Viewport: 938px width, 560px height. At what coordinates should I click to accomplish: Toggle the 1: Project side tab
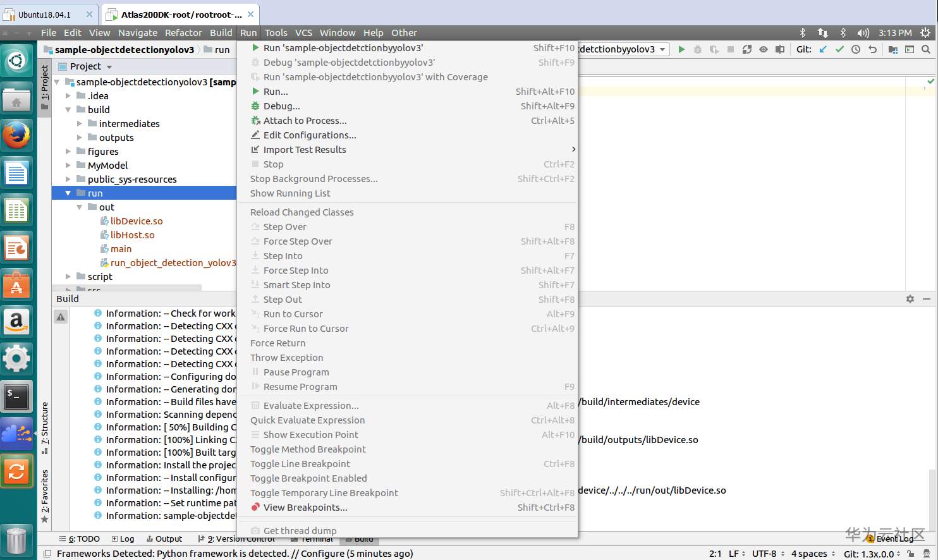coord(45,87)
